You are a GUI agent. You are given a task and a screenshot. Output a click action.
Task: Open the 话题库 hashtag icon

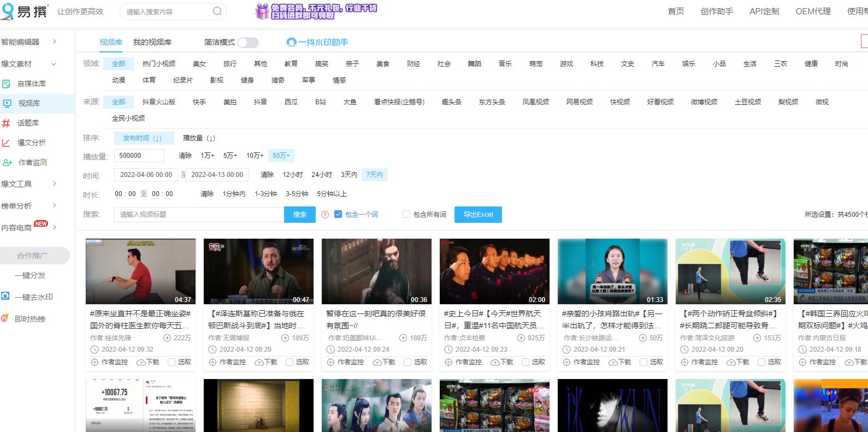click(6, 123)
